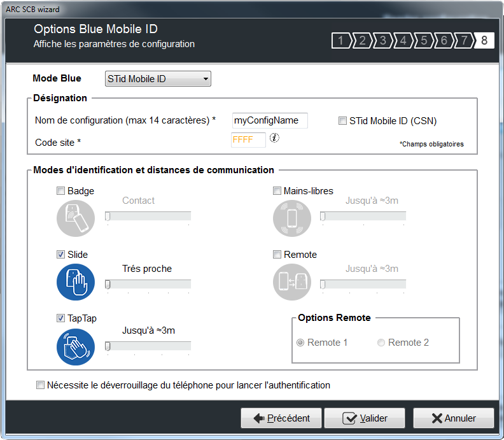
Task: Select the Remote 2 radio option
Action: (381, 343)
